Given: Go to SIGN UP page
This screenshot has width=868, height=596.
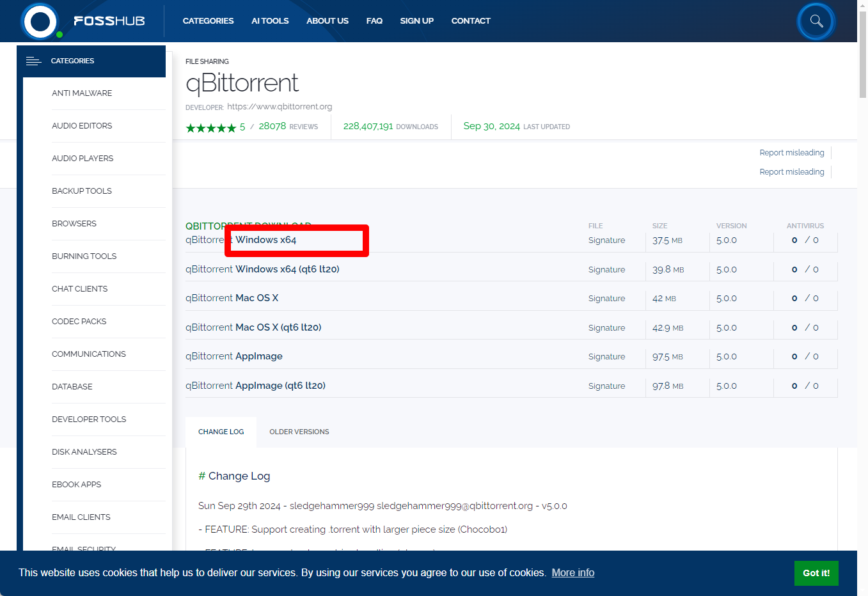Looking at the screenshot, I should click(417, 21).
